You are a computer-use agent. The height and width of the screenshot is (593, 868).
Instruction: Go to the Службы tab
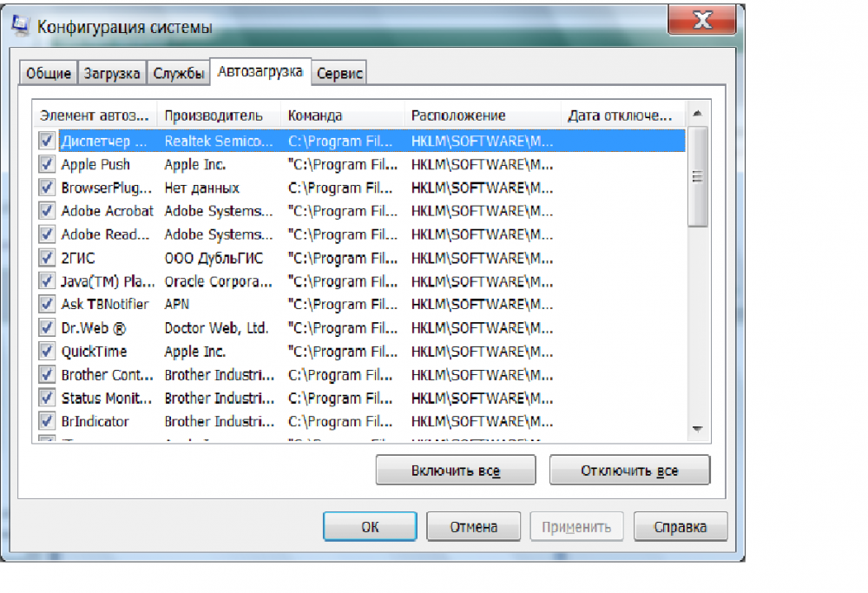(x=178, y=73)
